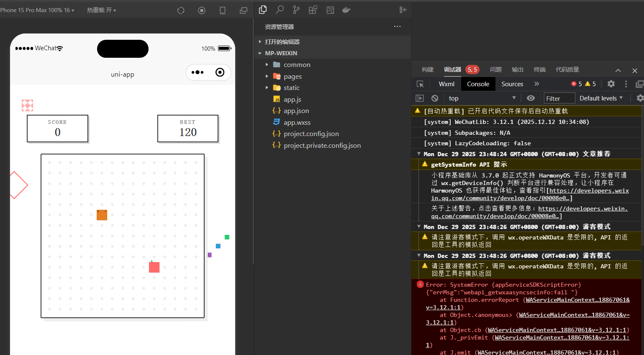Open the developers.weixin link in getSystemInfo warning
Viewport: 644px width, 355px height.
[x=589, y=191]
